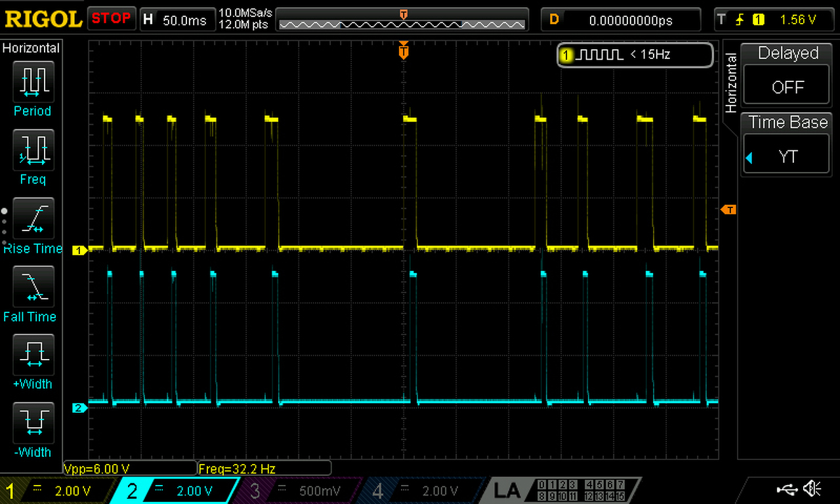The height and width of the screenshot is (504, 840).
Task: Click the 12.0M pts memory depth text
Action: point(244,24)
